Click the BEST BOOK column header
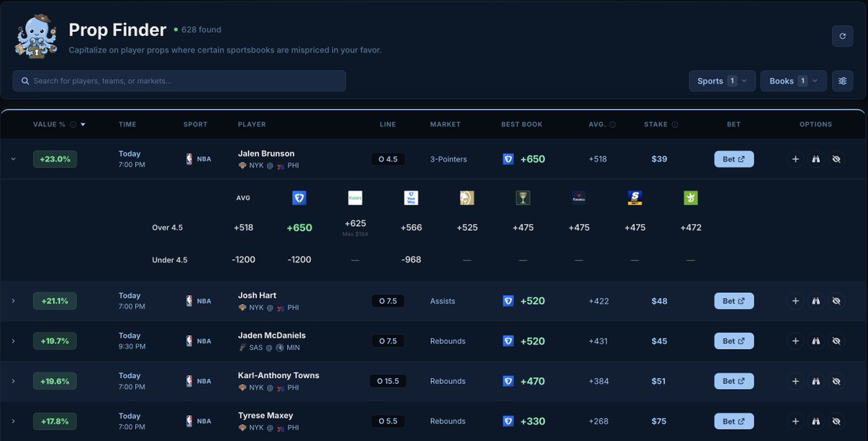Viewport: 868px width, 441px height. click(522, 124)
